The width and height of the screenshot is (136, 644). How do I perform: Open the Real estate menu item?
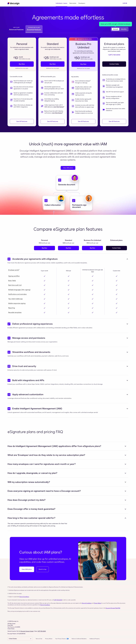click(73, 3)
